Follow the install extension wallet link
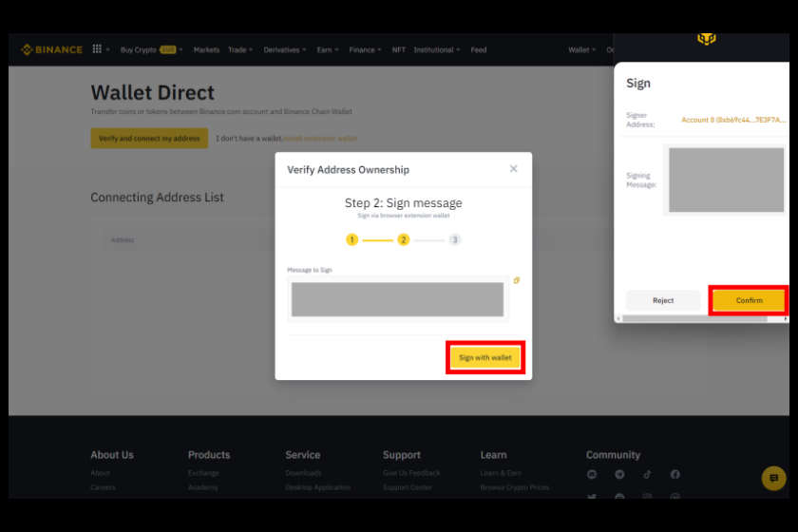The height and width of the screenshot is (532, 798). click(x=319, y=139)
